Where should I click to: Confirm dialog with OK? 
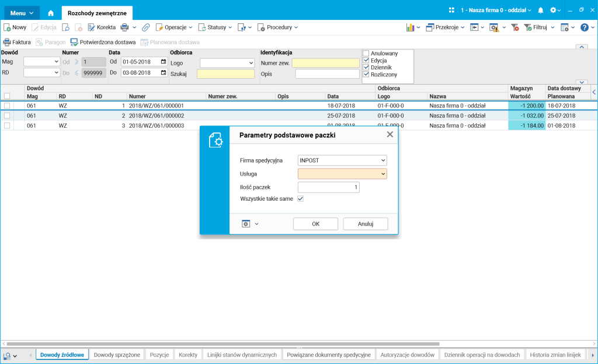pyautogui.click(x=315, y=224)
